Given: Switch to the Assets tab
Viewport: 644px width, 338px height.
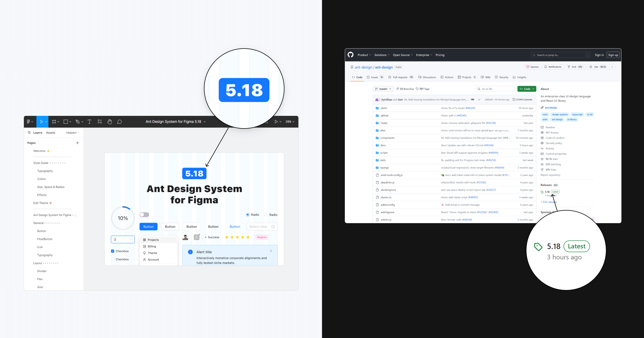Looking at the screenshot, I should (50, 133).
